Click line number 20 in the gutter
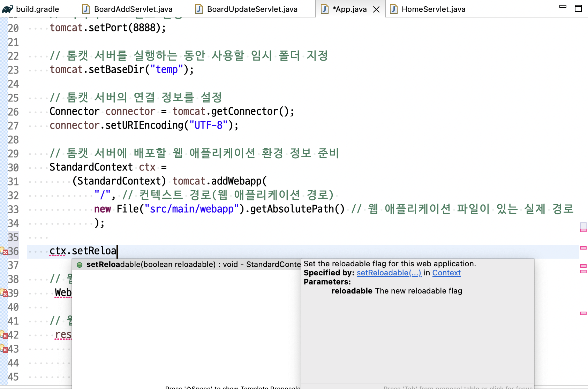This screenshot has width=588, height=389. pyautogui.click(x=13, y=28)
